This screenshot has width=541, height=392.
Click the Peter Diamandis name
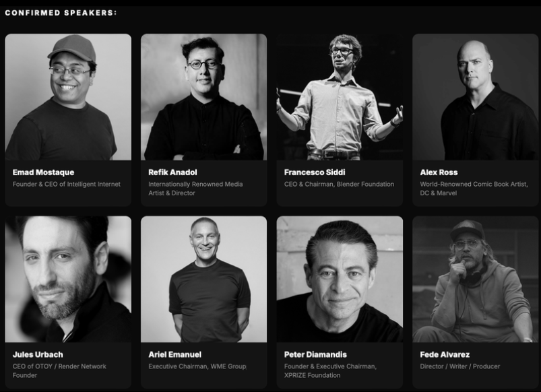316,354
